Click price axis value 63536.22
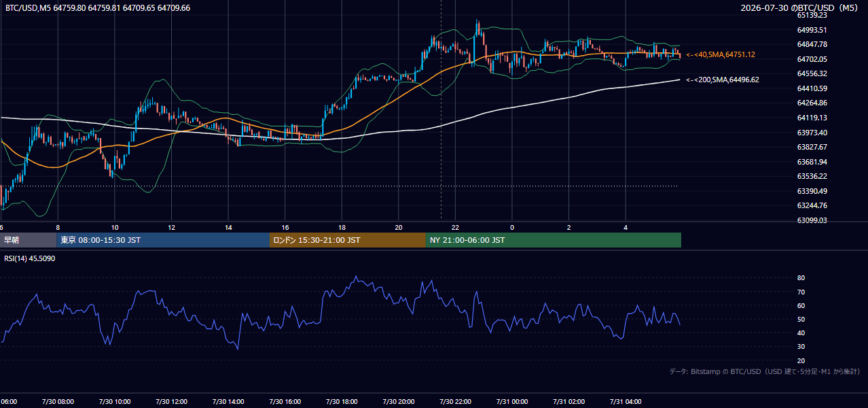 (812, 176)
